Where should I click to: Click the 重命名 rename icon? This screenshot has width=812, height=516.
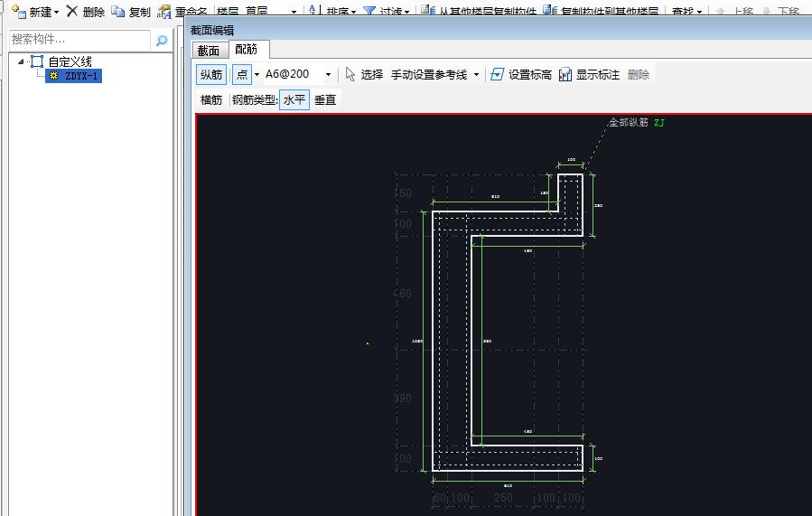point(164,12)
